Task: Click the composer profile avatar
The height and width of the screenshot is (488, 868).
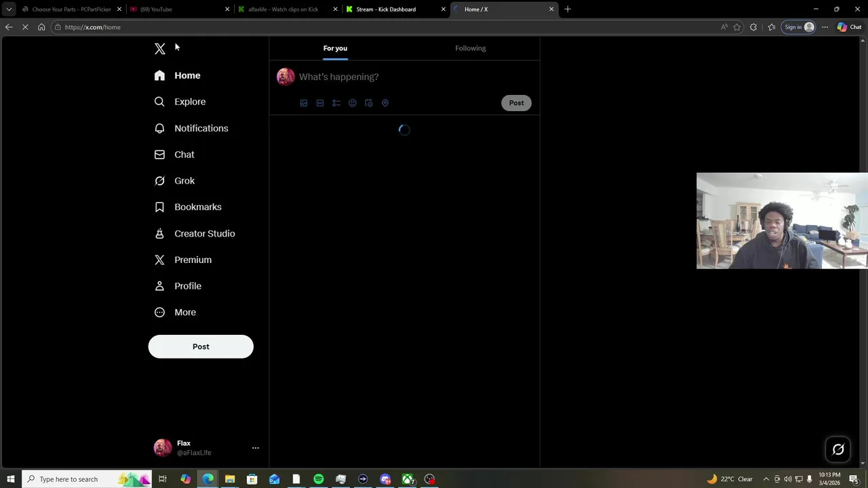Action: [285, 77]
